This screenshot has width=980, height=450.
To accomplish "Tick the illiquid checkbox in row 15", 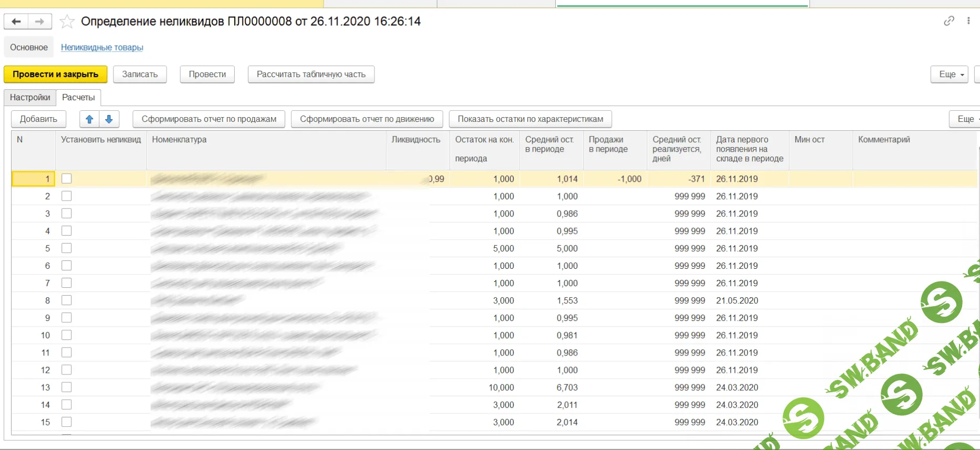I will coord(66,422).
